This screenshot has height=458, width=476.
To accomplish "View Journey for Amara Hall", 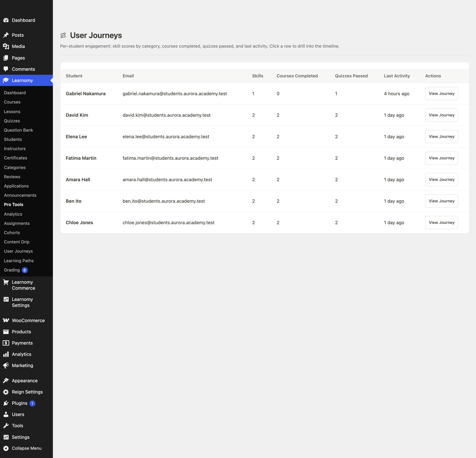I will click(441, 180).
